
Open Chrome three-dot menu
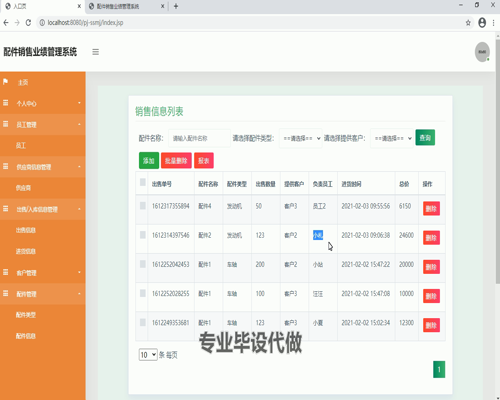tap(493, 23)
